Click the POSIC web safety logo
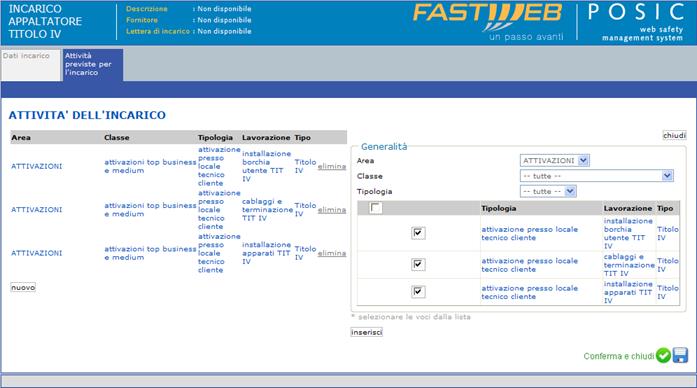 pos(636,22)
